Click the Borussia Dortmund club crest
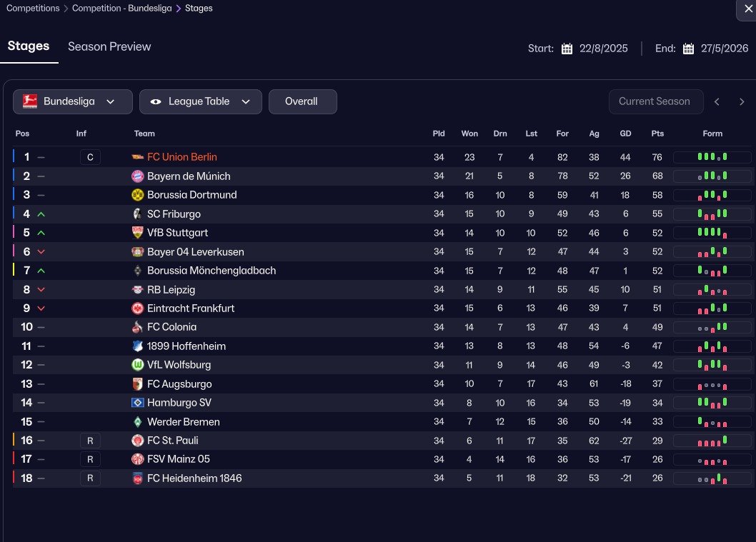This screenshot has width=756, height=542. 138,195
